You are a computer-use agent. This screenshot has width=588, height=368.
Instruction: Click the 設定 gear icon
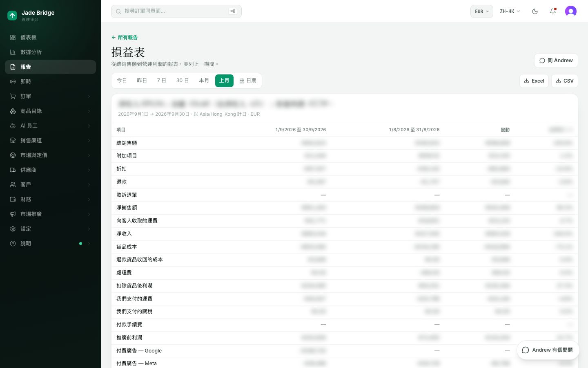[x=13, y=229]
